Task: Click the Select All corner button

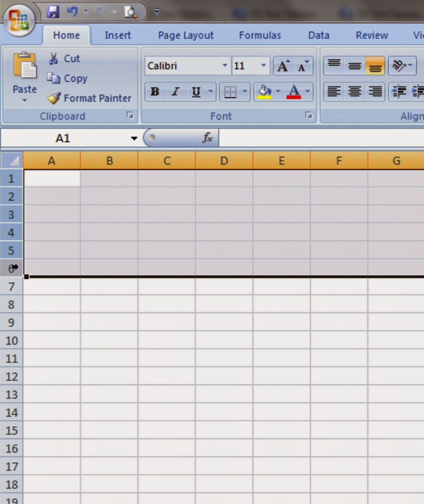Action: click(x=12, y=160)
